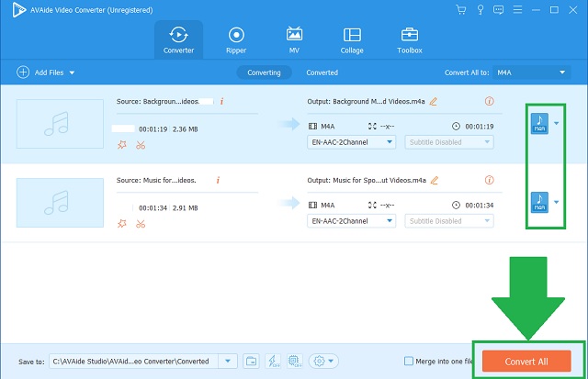
Task: Open the Convert All to M4A dropdown
Action: [x=532, y=72]
